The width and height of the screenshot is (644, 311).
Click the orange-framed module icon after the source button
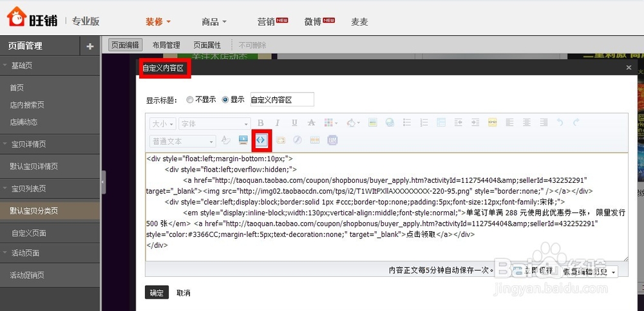point(281,140)
